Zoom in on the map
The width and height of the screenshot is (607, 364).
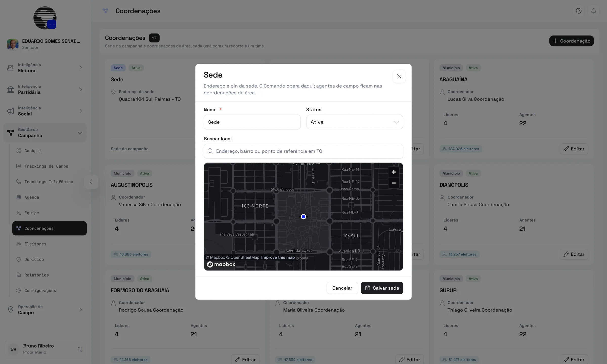[394, 172]
